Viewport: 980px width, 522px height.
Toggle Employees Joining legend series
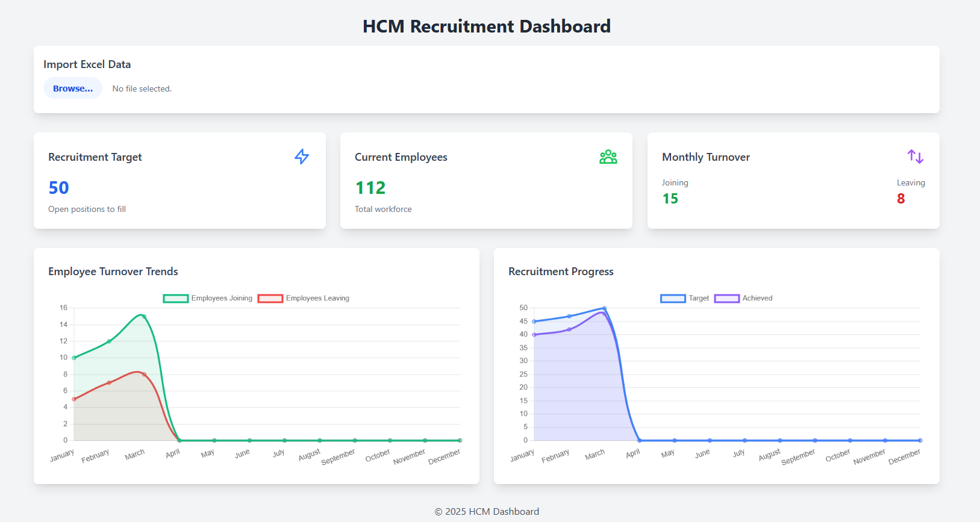click(222, 298)
